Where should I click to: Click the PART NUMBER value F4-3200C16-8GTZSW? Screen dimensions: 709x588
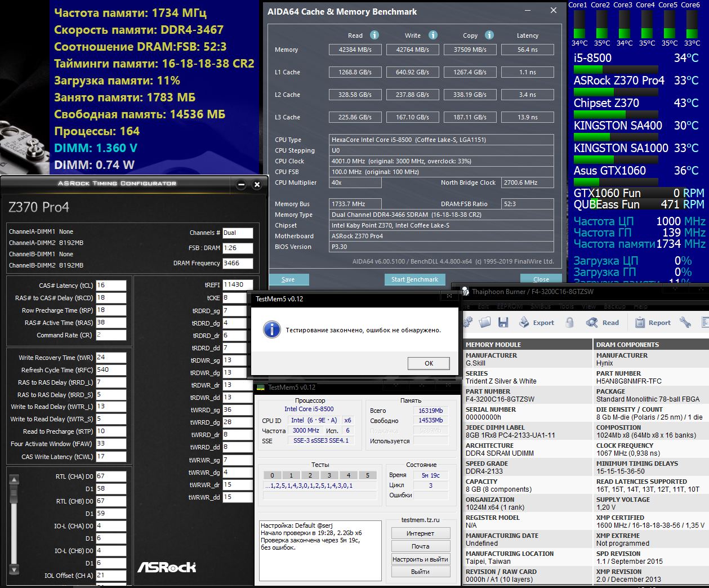pyautogui.click(x=500, y=399)
